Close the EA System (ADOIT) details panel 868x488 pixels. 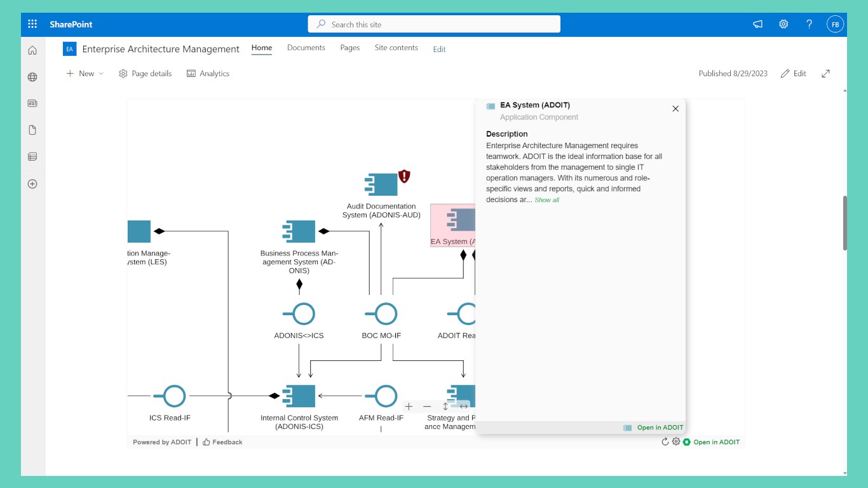[x=675, y=109]
